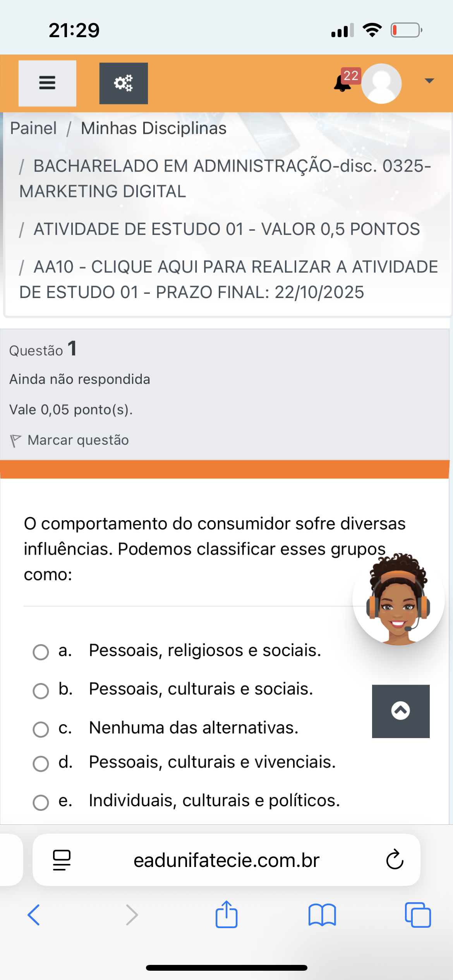This screenshot has height=980, width=453.
Task: Go back with Safari back arrow
Action: click(34, 915)
